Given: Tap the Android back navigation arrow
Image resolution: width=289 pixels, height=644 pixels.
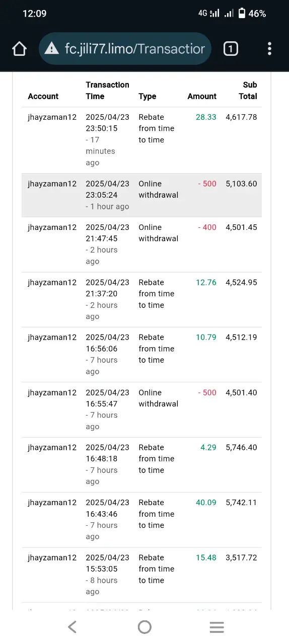Looking at the screenshot, I should click(x=72, y=627).
